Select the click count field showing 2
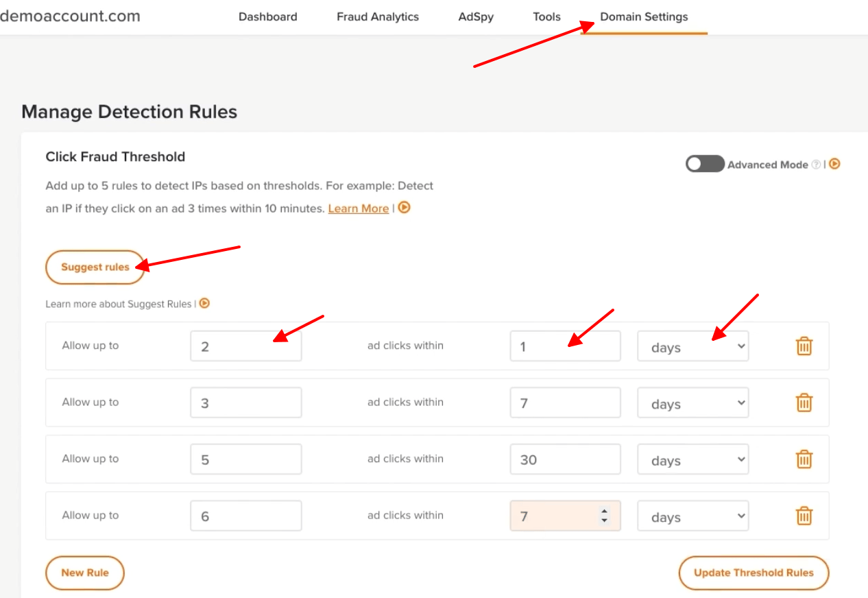Viewport: 868px width, 598px height. pyautogui.click(x=245, y=346)
